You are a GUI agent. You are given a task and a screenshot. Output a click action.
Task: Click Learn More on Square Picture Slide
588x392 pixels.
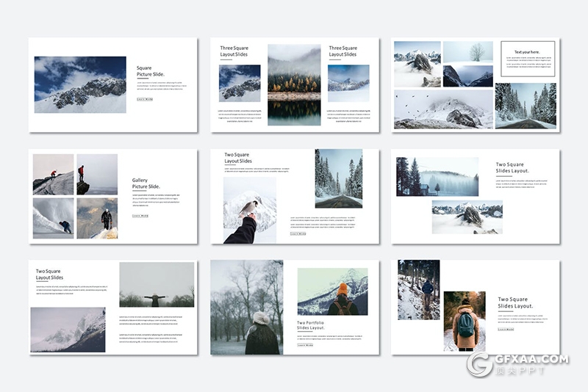[x=145, y=98]
